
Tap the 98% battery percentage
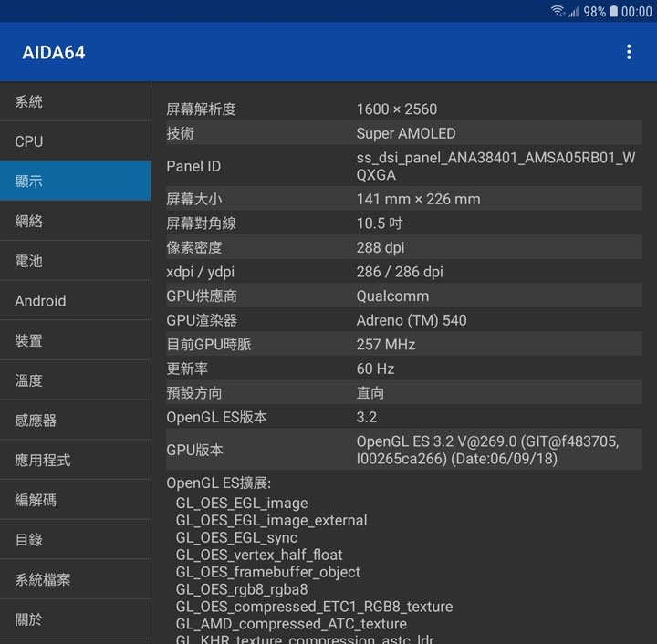pos(594,12)
